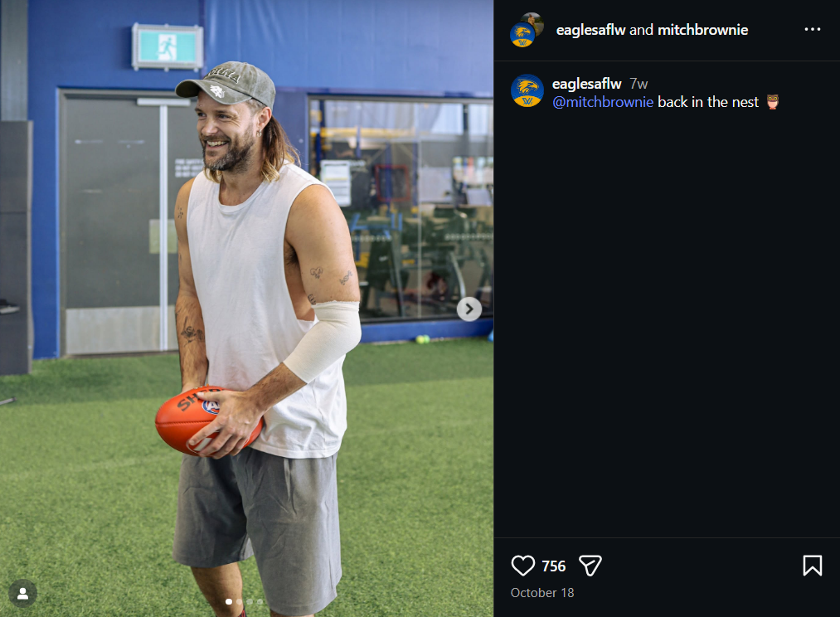This screenshot has width=840, height=617.
Task: Show tagged people via the person icon
Action: coord(23,593)
